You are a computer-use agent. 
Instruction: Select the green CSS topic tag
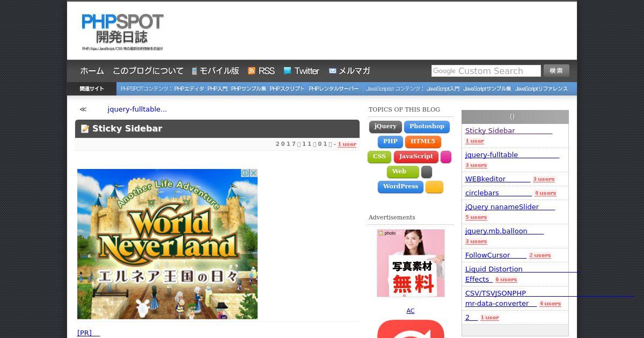coord(379,157)
